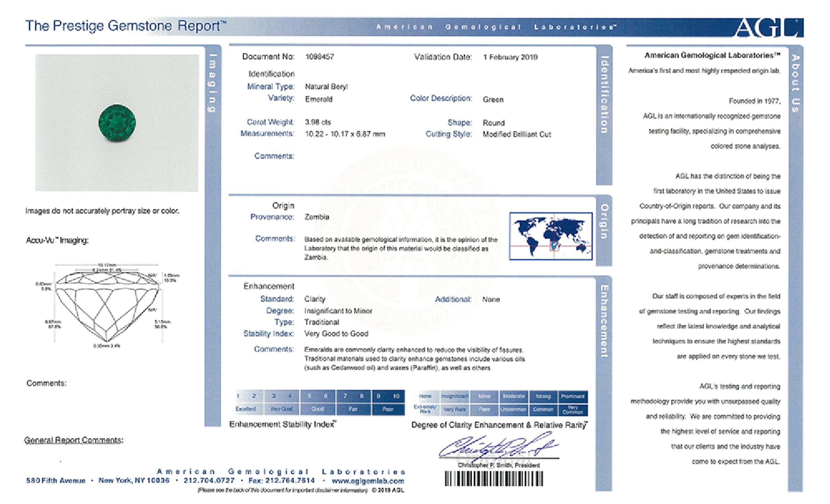Image resolution: width=830 pixels, height=504 pixels.
Task: Click the 'Stability Index:' field label
Action: pos(268,334)
